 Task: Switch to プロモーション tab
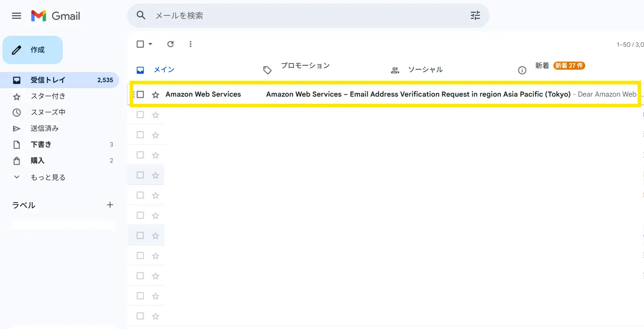pos(305,66)
